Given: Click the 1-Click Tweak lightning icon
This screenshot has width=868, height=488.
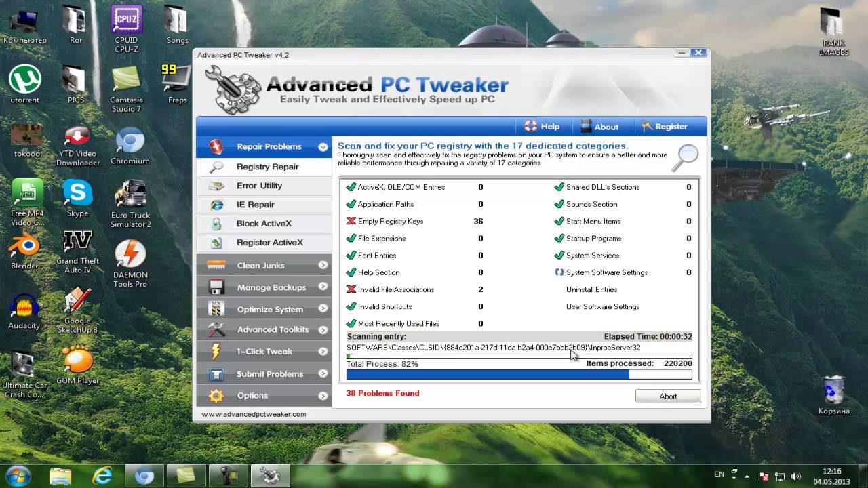Looking at the screenshot, I should pos(216,352).
